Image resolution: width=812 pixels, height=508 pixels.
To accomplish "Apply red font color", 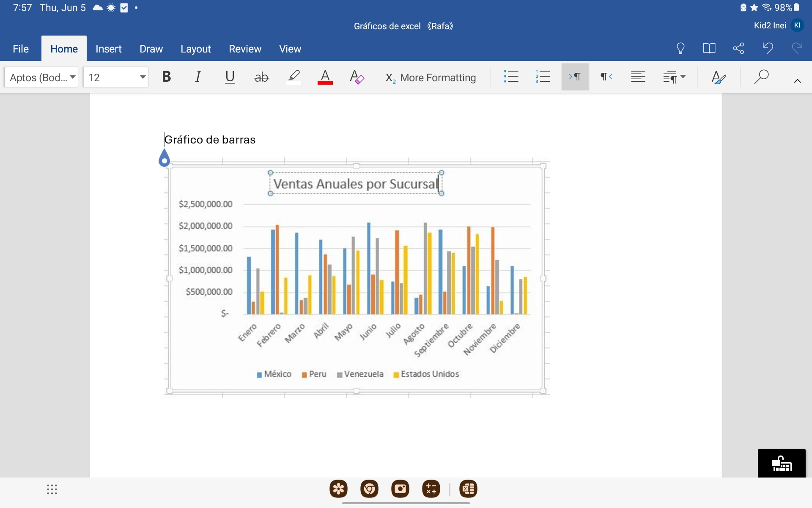I will click(x=325, y=77).
